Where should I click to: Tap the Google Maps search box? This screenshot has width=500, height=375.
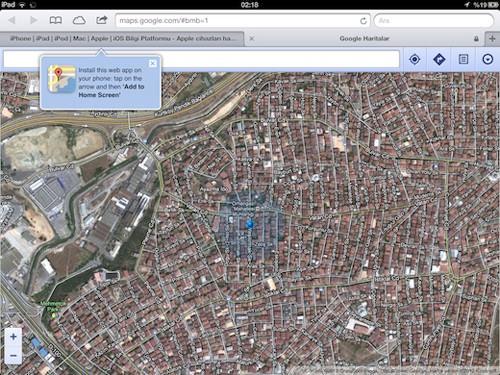coord(201,60)
